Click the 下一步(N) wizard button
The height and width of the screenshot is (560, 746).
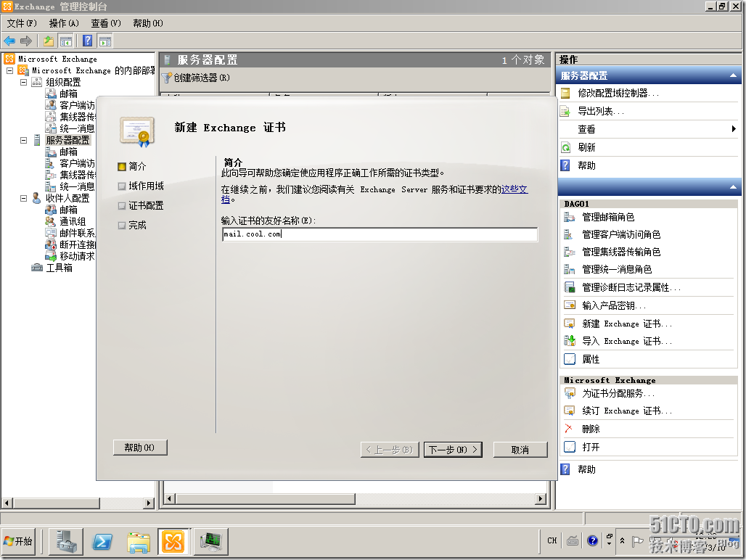coord(453,449)
